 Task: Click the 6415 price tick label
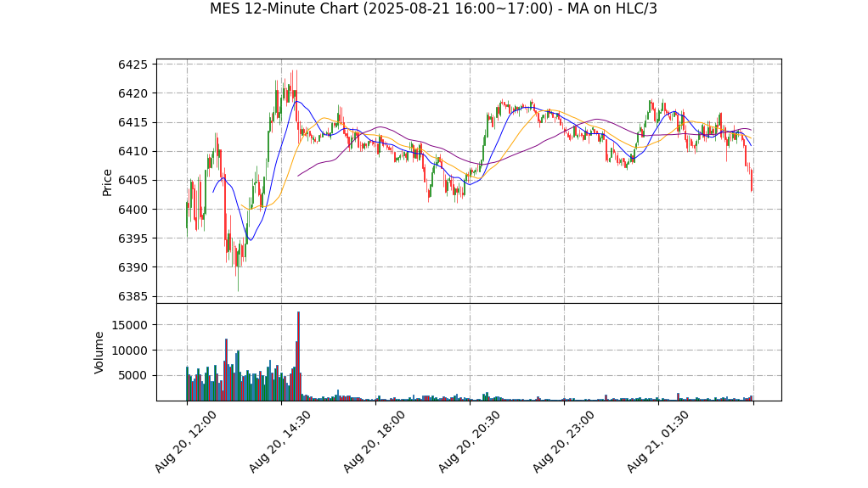132,122
